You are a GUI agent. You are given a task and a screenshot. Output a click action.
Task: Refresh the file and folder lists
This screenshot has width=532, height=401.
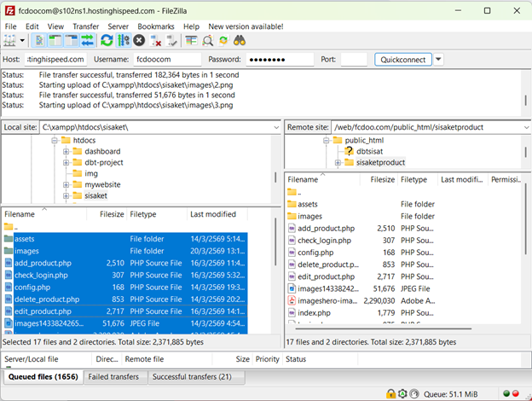pos(107,40)
